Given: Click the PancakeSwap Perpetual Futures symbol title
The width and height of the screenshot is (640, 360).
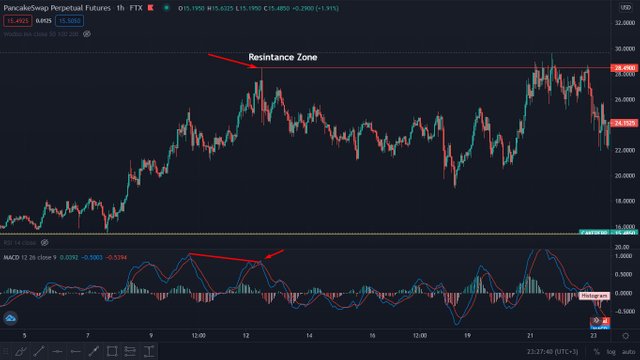Looking at the screenshot, I should tap(57, 8).
